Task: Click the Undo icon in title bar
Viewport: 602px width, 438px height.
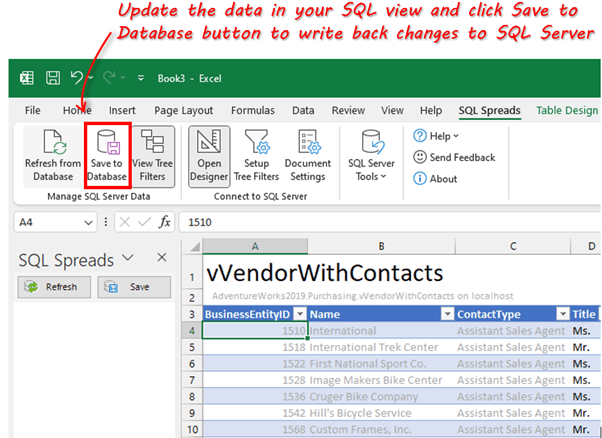Action: click(76, 77)
